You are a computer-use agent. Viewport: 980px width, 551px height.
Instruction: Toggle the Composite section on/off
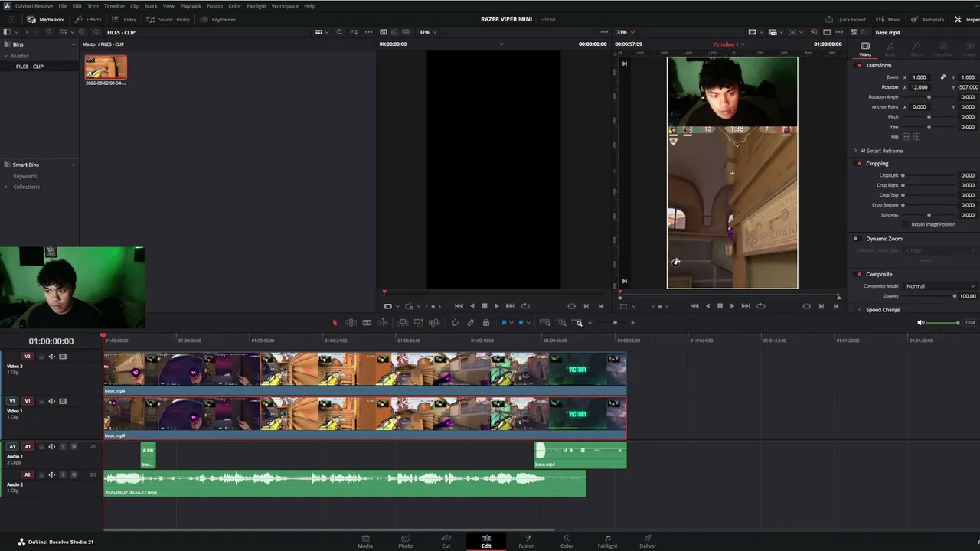click(x=859, y=274)
